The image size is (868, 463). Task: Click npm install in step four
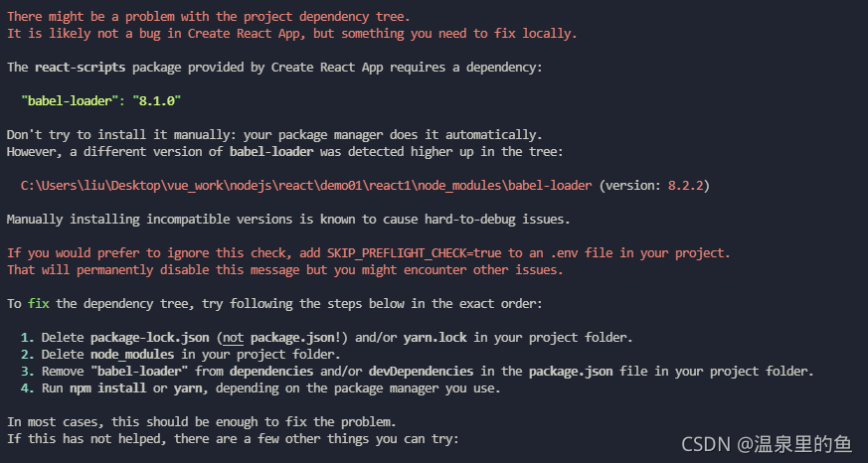coord(108,388)
